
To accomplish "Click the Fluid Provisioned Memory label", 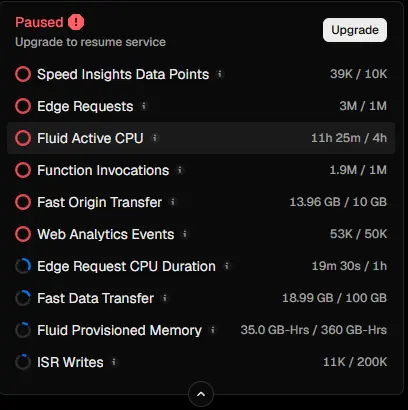I will tap(119, 330).
